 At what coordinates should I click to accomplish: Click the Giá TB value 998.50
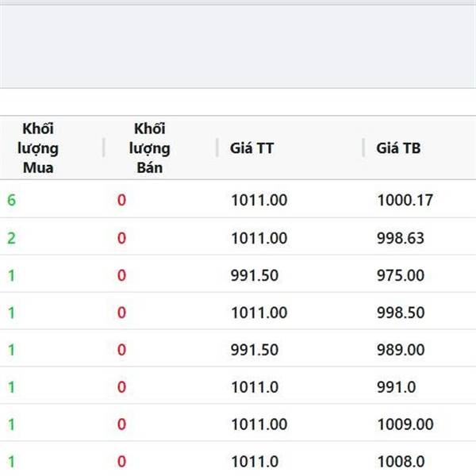(x=401, y=313)
